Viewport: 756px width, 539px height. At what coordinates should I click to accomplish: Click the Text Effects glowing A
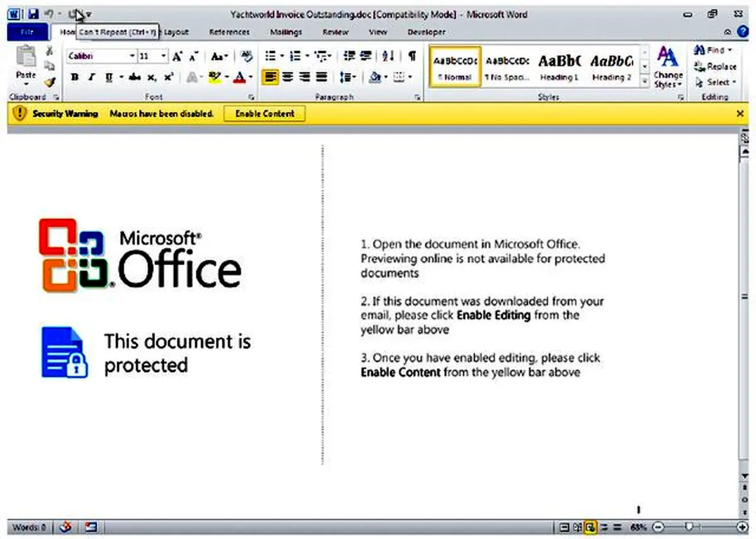tap(193, 77)
